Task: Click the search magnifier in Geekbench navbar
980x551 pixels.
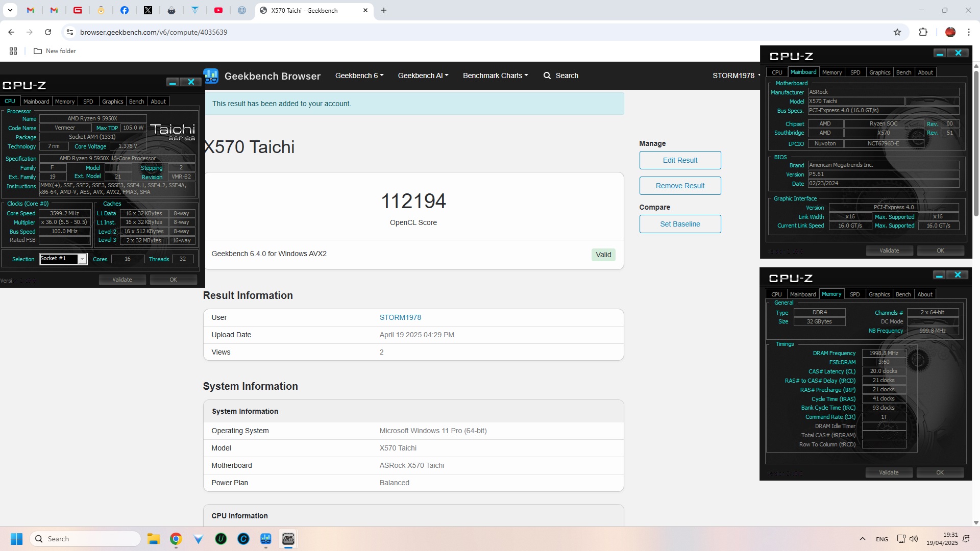Action: [547, 76]
